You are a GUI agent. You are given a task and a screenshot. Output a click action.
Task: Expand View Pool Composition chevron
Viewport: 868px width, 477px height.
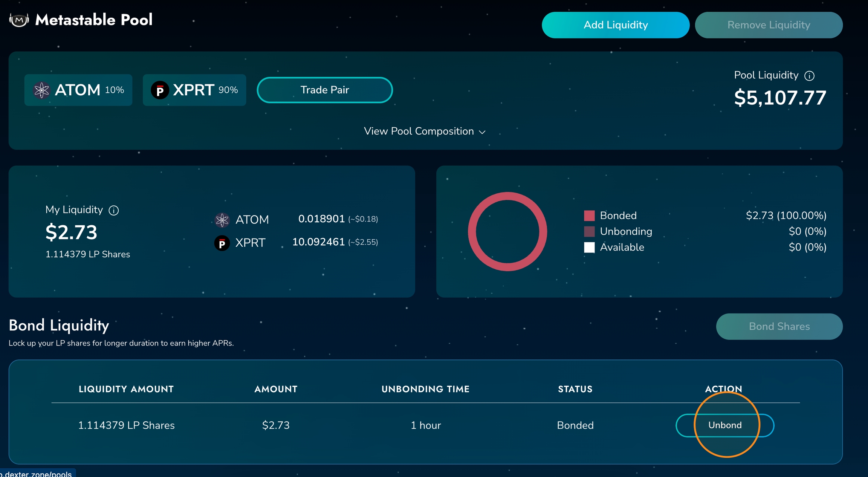[482, 132]
